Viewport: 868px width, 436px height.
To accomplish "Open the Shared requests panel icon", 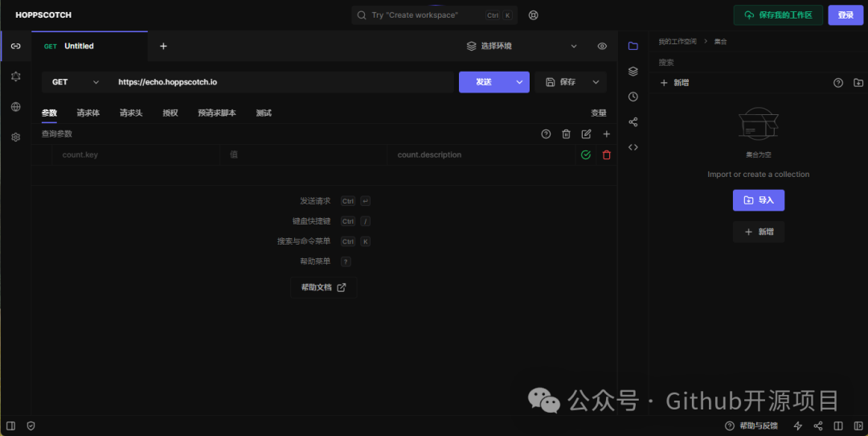I will [x=633, y=122].
